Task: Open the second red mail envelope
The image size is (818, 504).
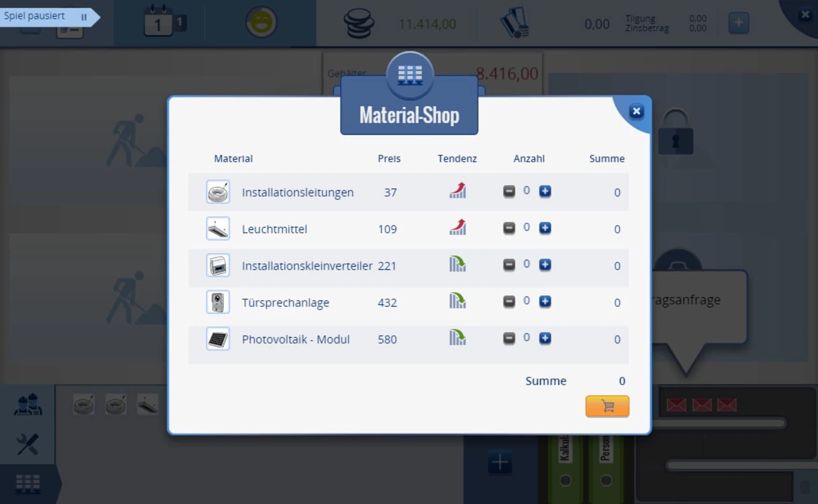Action: [x=702, y=405]
